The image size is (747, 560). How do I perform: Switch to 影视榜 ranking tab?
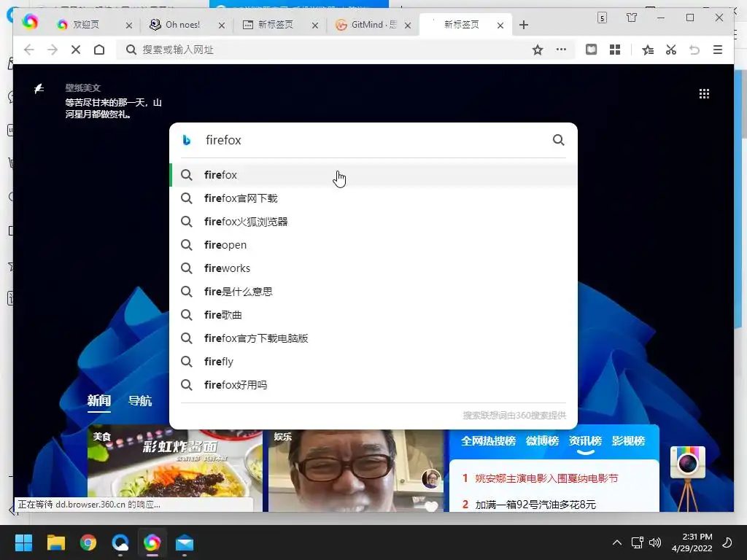(x=628, y=441)
